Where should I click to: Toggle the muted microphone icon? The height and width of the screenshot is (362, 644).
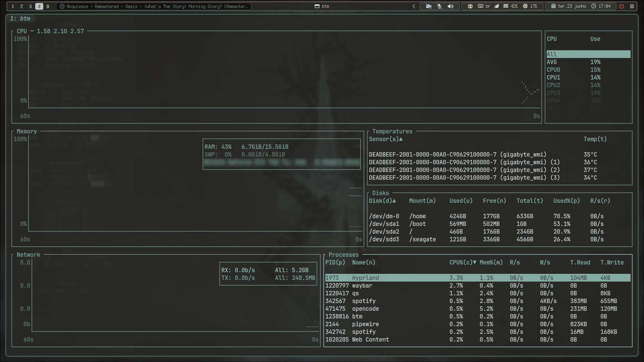[x=439, y=6]
